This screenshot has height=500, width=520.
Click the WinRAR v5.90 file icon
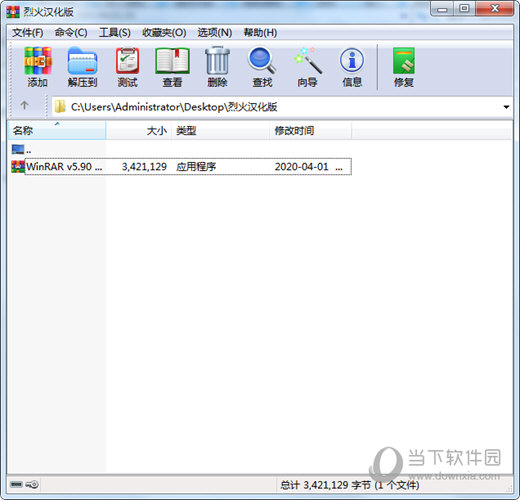(x=18, y=166)
